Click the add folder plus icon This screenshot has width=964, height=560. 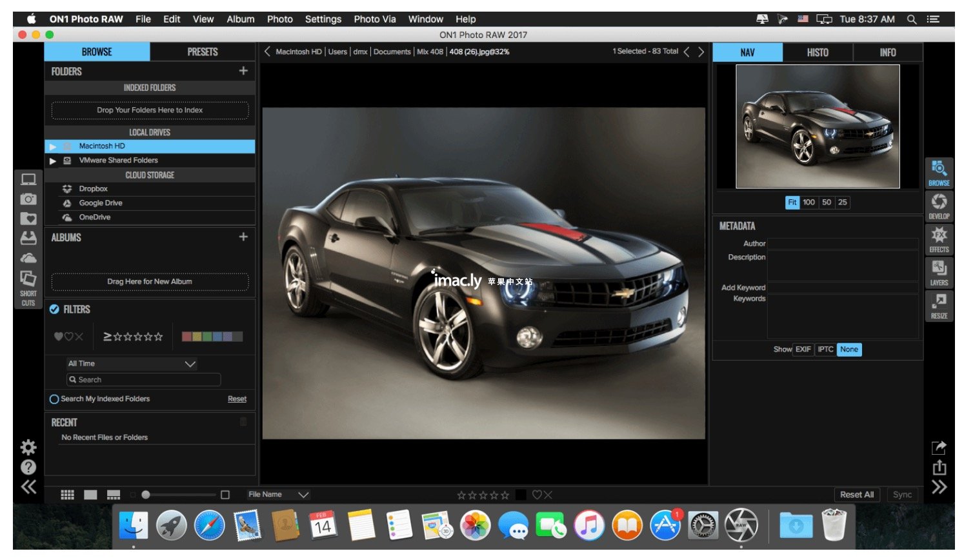[243, 71]
